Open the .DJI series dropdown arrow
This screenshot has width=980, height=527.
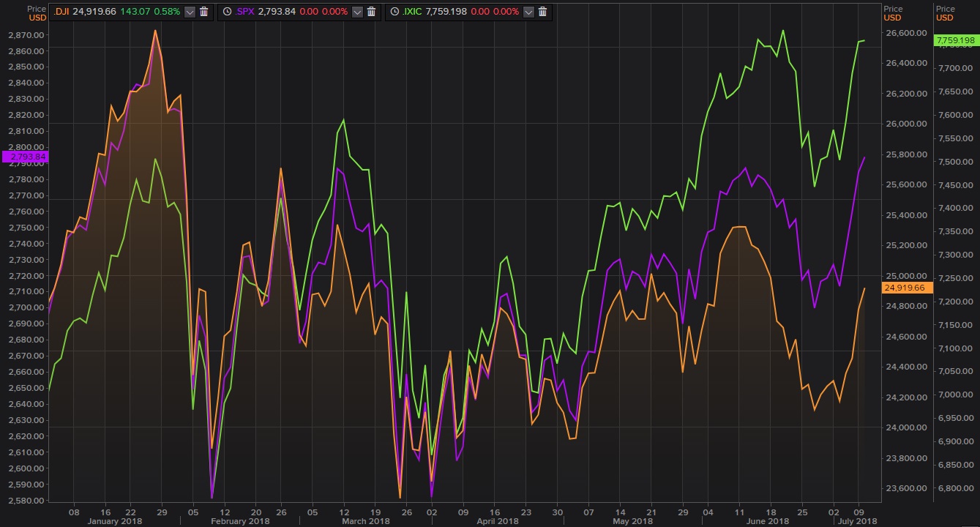coord(190,12)
